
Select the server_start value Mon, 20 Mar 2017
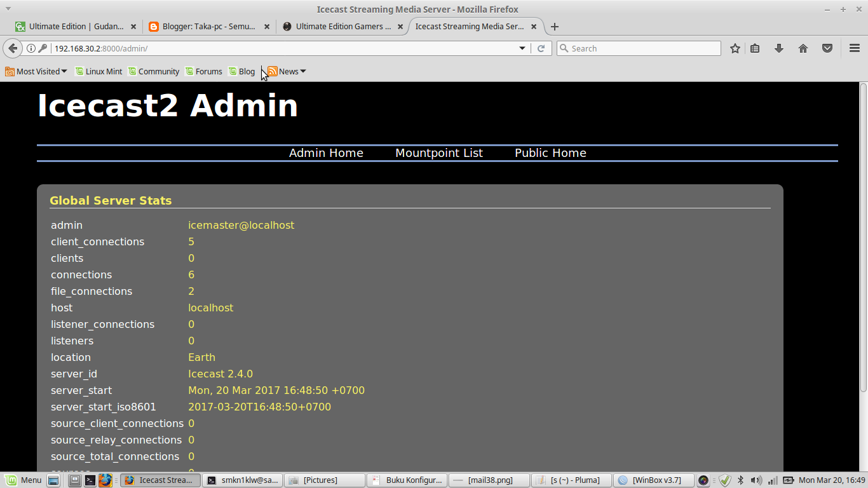pos(276,391)
